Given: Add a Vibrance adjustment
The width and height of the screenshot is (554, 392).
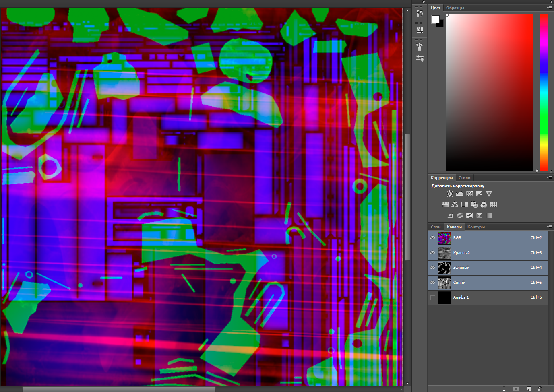Looking at the screenshot, I should coord(489,194).
